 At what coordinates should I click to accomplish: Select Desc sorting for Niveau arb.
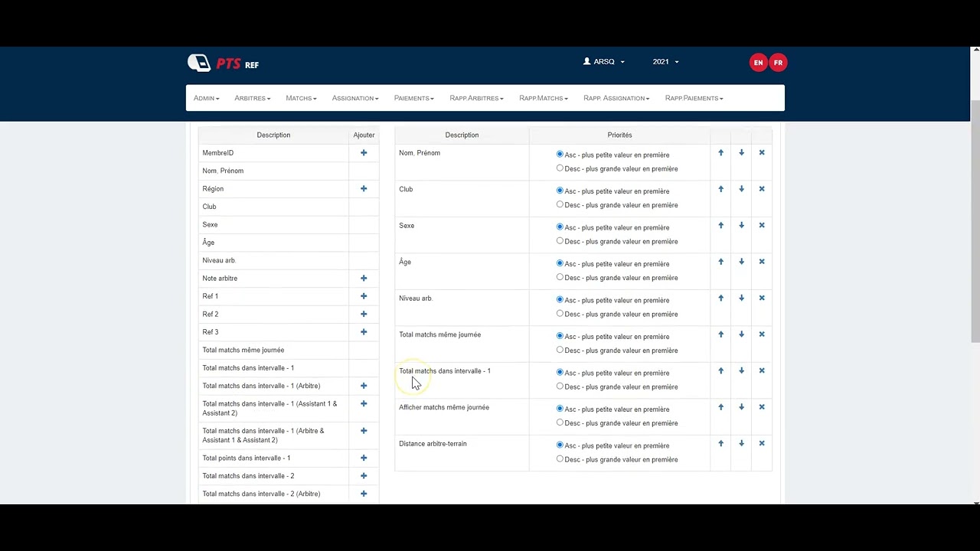pos(560,314)
